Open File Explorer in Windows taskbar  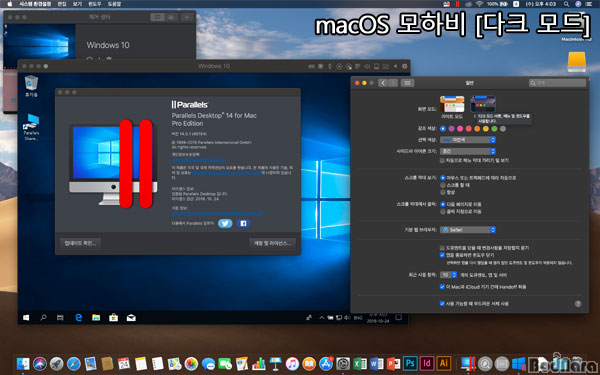[96, 318]
